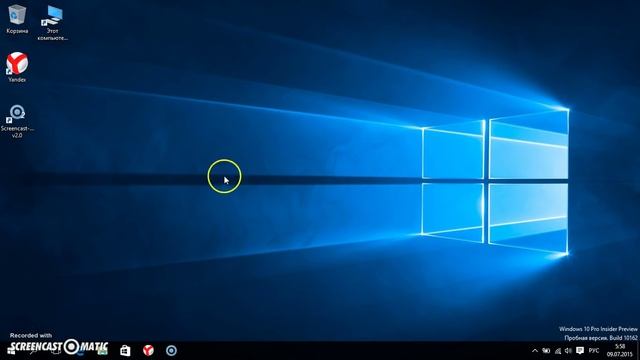This screenshot has width=640, height=360.
Task: Select the Этот компьютер desktop shortcut
Action: 53,23
